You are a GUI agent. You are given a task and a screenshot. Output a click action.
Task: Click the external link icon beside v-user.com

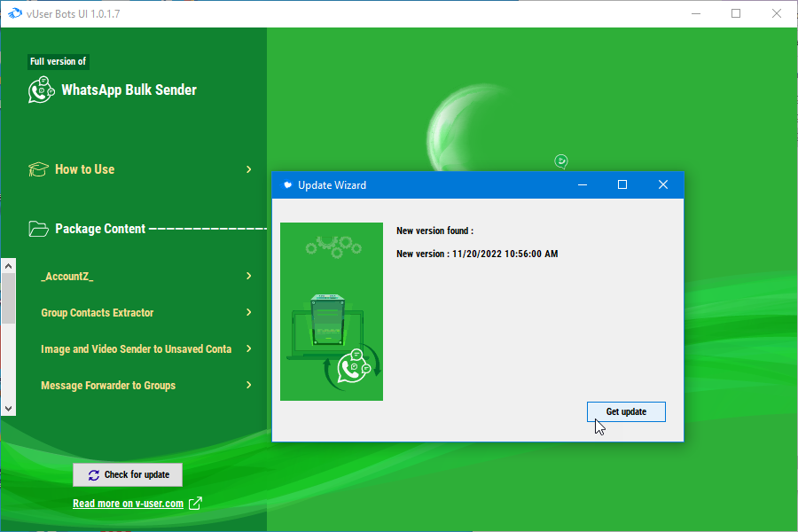tap(195, 503)
